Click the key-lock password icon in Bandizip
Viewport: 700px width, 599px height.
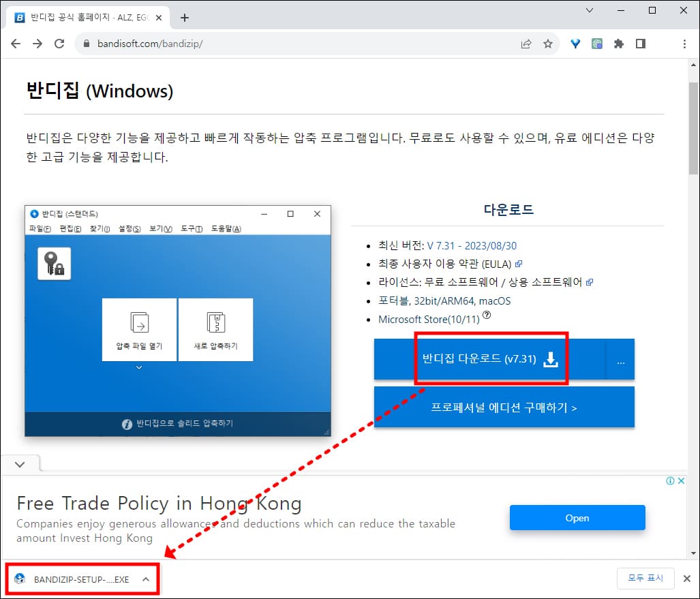pyautogui.click(x=54, y=264)
